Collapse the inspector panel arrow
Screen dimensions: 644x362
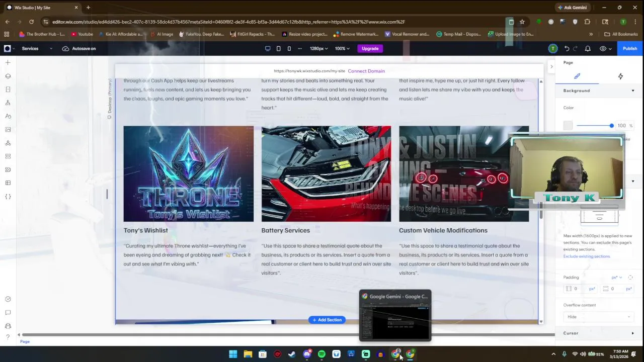point(551,66)
